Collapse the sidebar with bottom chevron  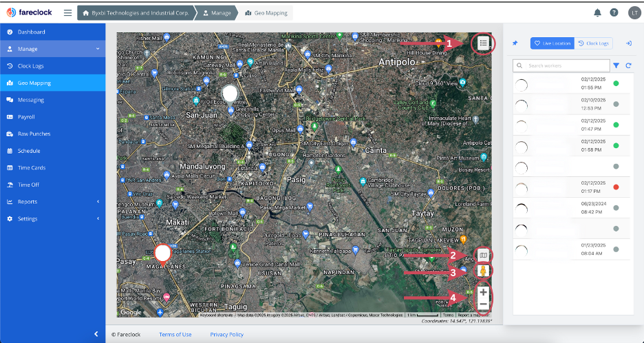click(x=96, y=334)
